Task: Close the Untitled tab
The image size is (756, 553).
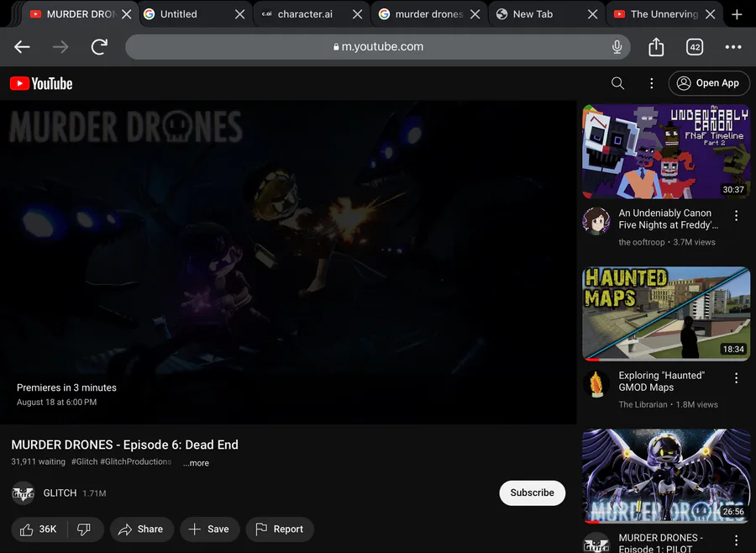Action: pos(239,14)
